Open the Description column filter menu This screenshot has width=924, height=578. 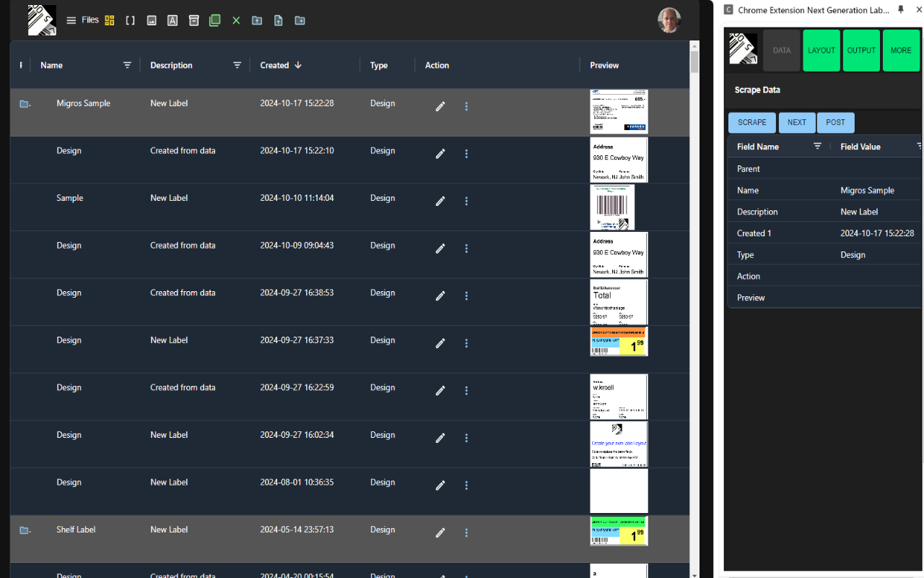(x=237, y=65)
